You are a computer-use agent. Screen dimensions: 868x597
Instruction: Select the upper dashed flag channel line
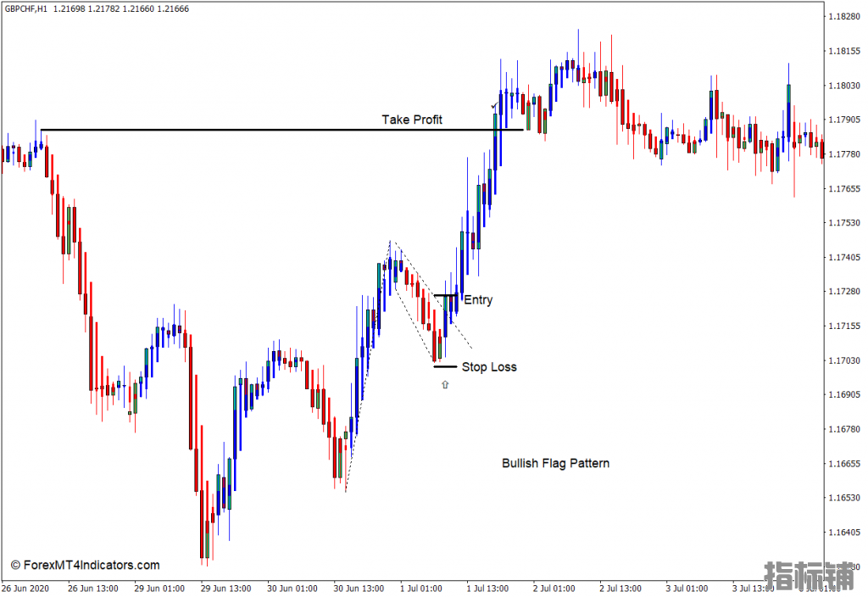point(432,293)
